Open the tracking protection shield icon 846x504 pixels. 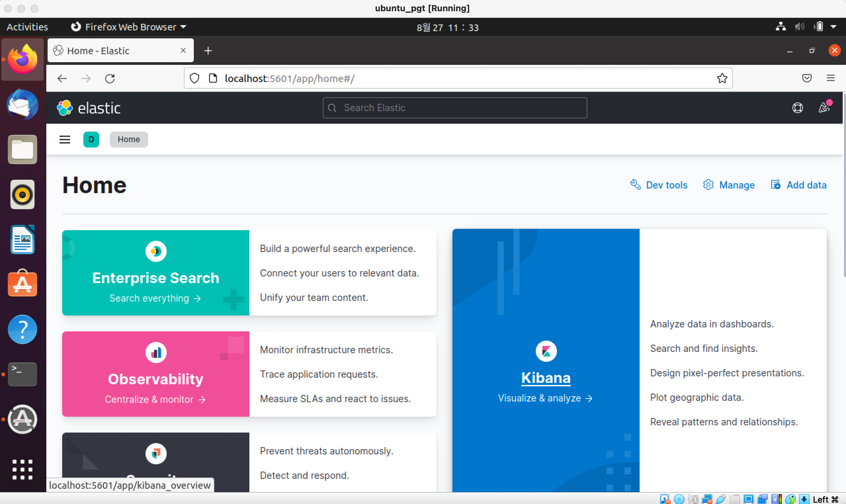(x=194, y=78)
